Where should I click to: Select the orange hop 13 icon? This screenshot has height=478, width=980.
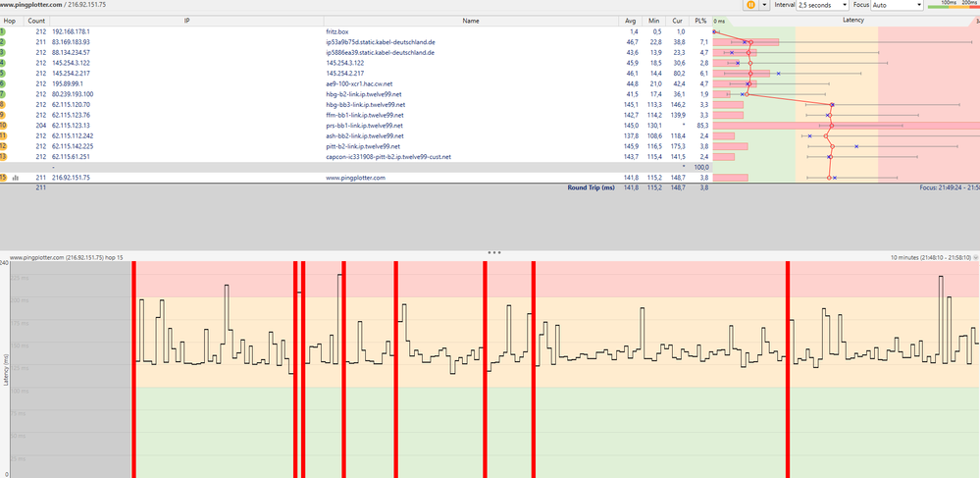3,156
